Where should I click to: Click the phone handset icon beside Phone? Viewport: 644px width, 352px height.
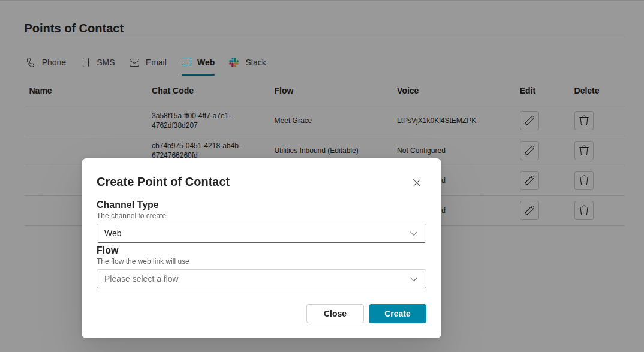[x=30, y=62]
